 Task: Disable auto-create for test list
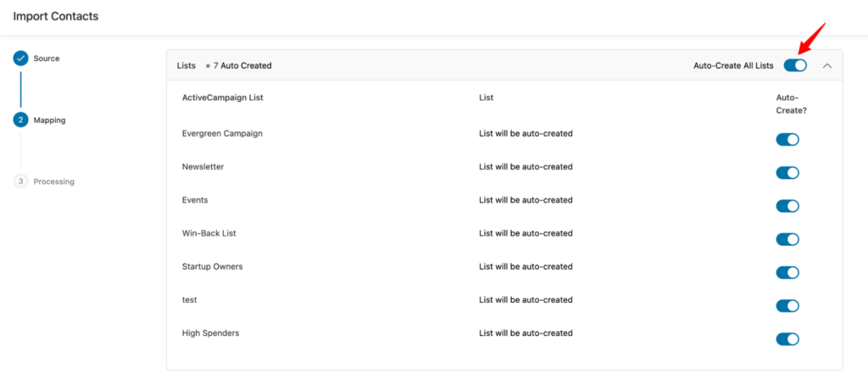(787, 306)
